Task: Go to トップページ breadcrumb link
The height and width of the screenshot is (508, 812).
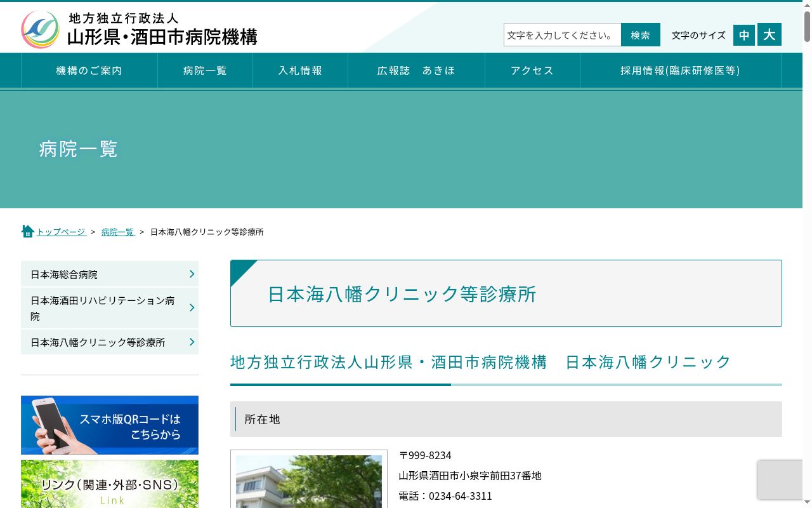Action: click(61, 232)
